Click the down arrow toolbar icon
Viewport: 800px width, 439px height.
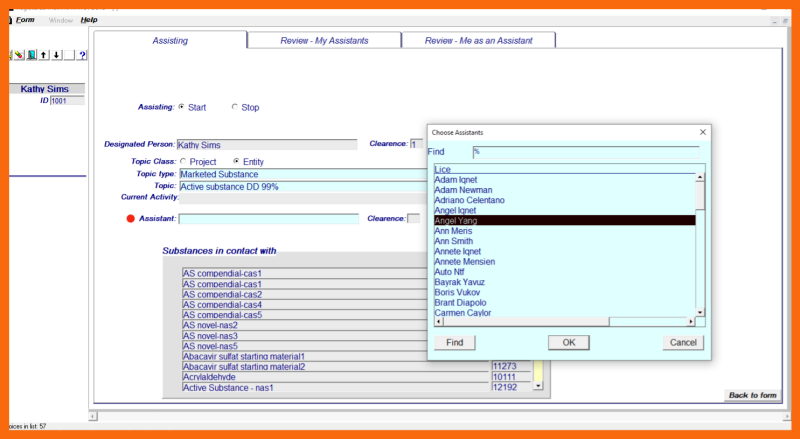click(x=56, y=55)
